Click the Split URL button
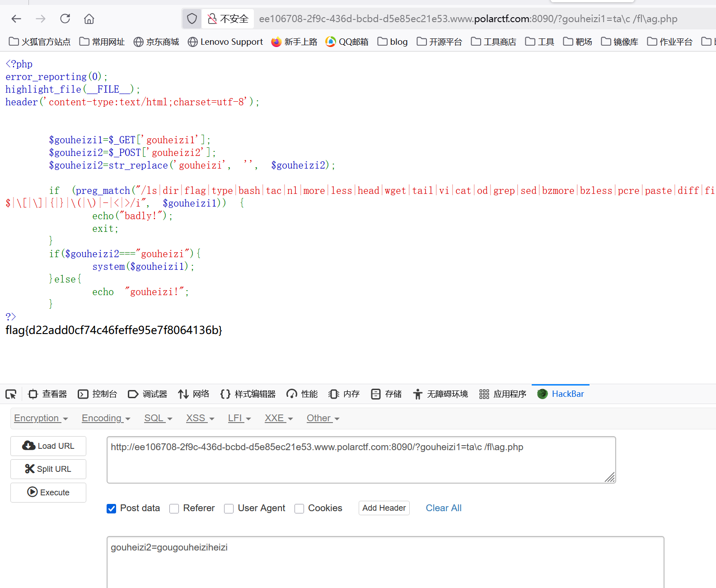Screen dimensions: 716x588 click(x=48, y=469)
